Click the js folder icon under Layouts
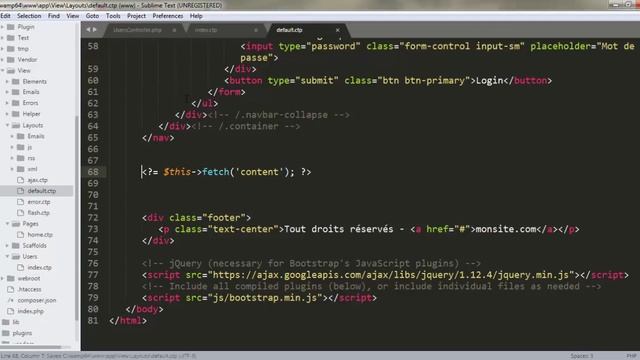The width and height of the screenshot is (640, 360). (20, 147)
